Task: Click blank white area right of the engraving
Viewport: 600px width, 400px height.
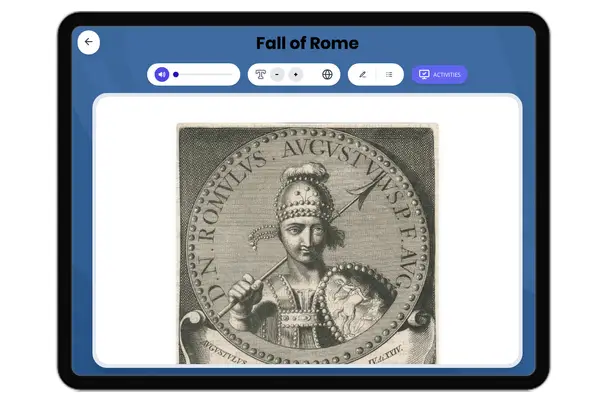Action: 478,230
